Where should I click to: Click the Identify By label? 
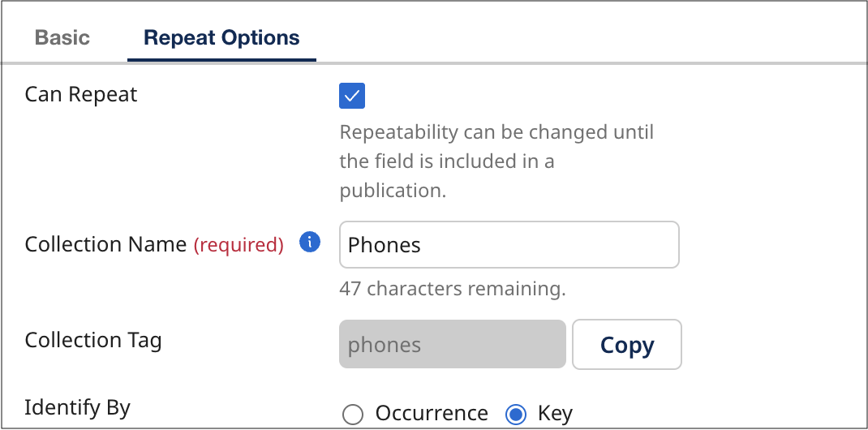pyautogui.click(x=77, y=406)
